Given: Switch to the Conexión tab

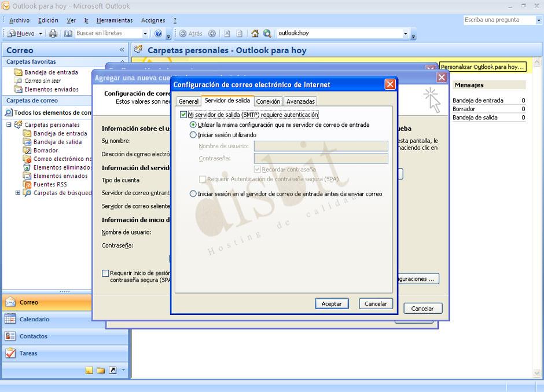Looking at the screenshot, I should click(268, 101).
